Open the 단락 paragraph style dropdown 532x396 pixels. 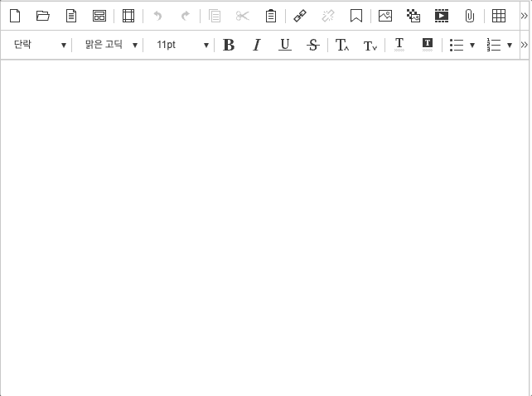39,45
